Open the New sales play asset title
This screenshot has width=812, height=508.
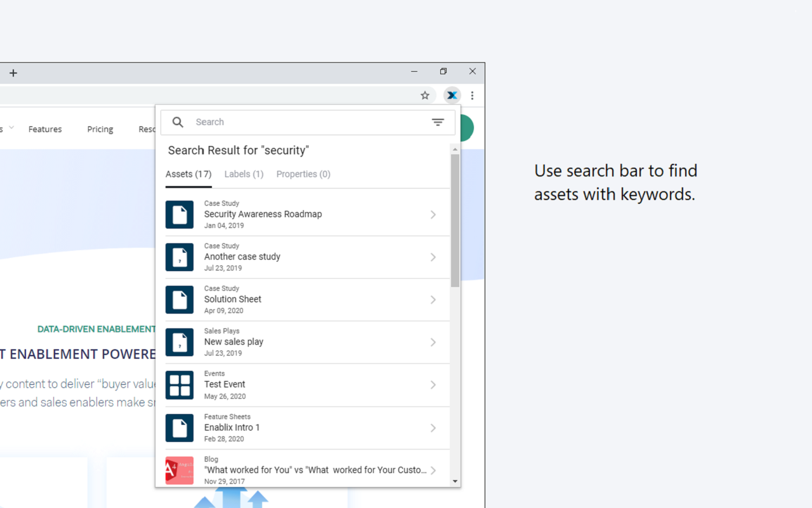pos(233,342)
